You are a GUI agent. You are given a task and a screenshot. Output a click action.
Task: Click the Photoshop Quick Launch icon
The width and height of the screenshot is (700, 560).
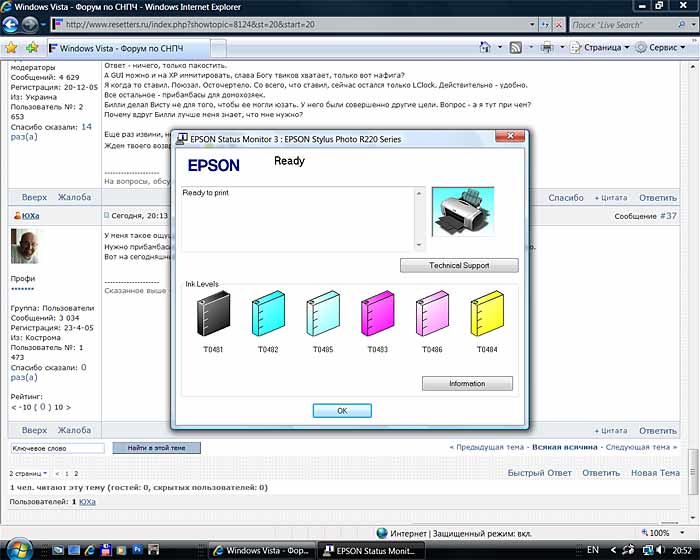(138, 550)
